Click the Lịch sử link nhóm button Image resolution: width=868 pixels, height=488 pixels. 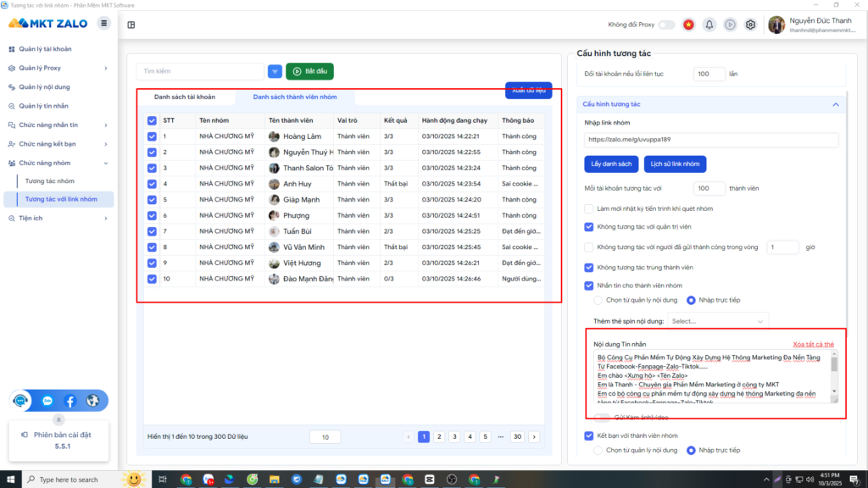[675, 164]
